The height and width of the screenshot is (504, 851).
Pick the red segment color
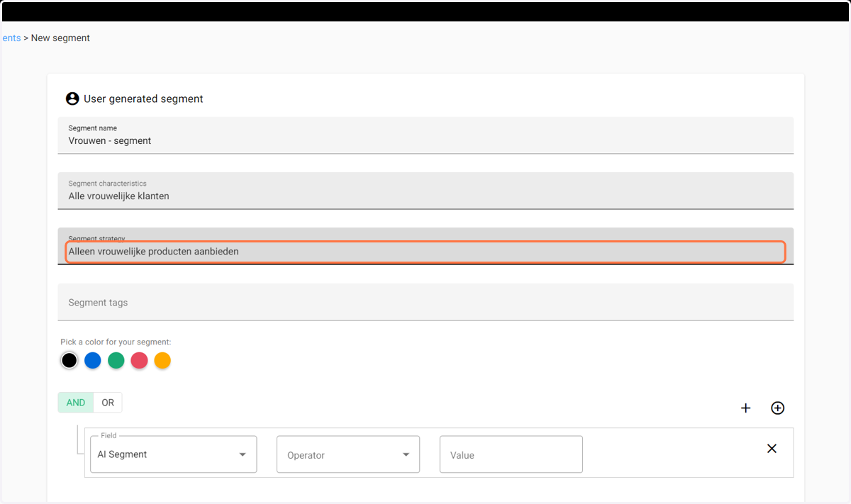point(139,360)
